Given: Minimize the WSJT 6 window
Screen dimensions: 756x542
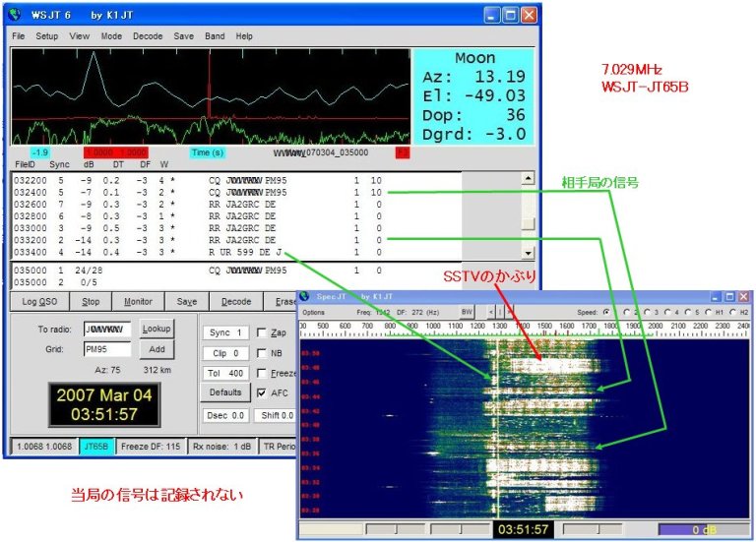Looking at the screenshot, I should [x=492, y=16].
